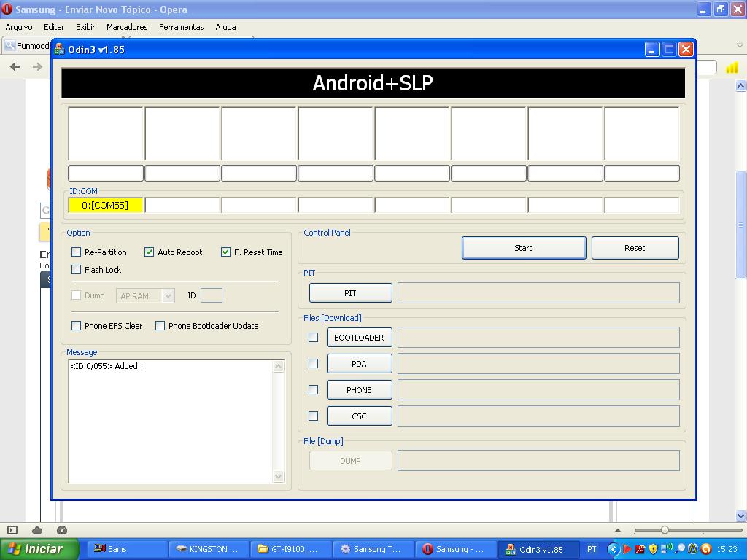Click the Opera Turbo gauge icon
This screenshot has height=560, width=747.
[x=62, y=530]
